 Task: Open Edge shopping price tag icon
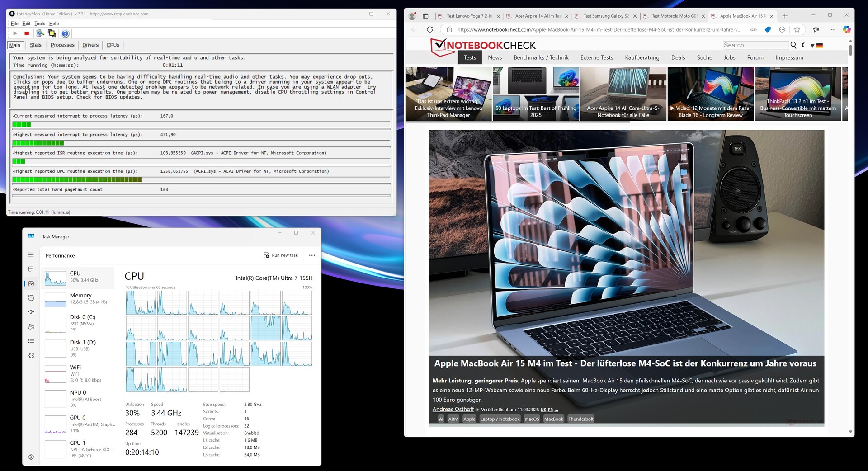pos(768,29)
